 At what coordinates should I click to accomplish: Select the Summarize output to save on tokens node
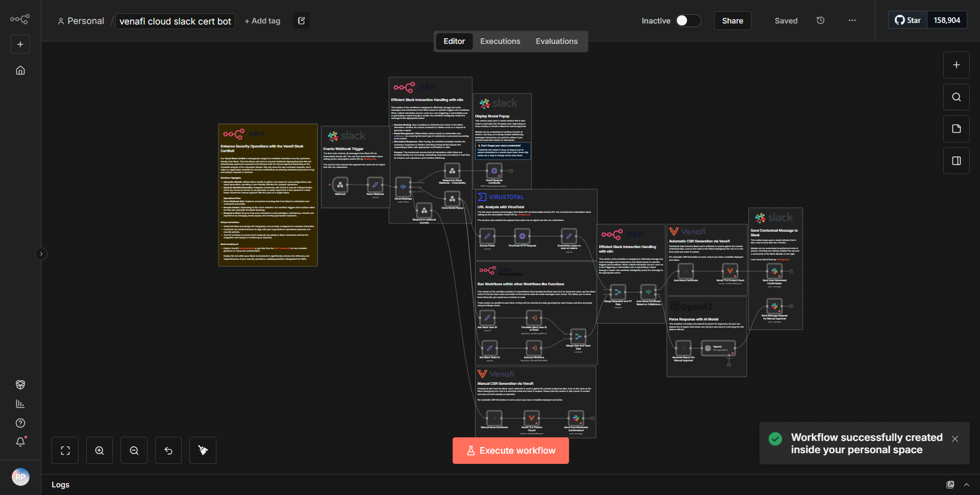[569, 236]
